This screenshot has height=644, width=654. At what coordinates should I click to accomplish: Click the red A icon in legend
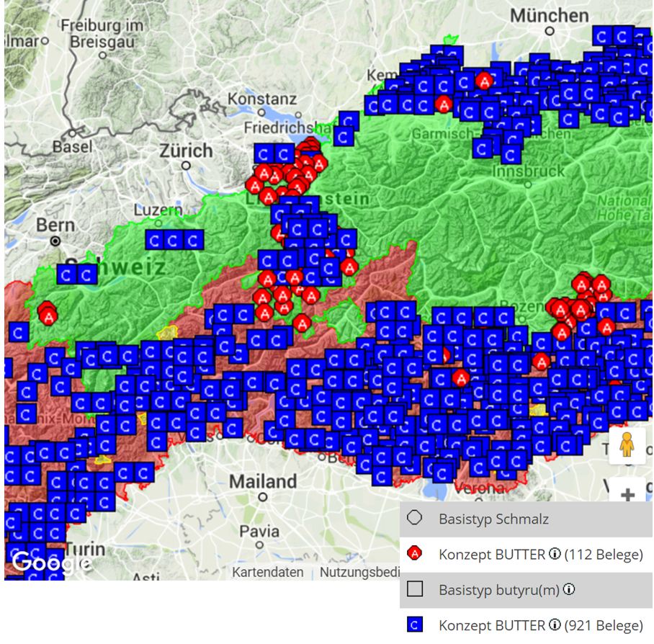414,554
